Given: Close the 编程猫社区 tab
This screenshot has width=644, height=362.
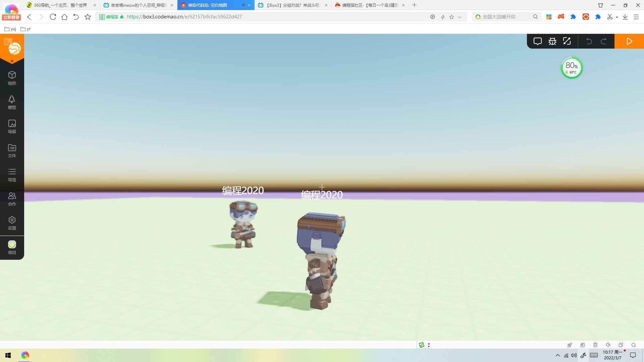Looking at the screenshot, I should (403, 5).
